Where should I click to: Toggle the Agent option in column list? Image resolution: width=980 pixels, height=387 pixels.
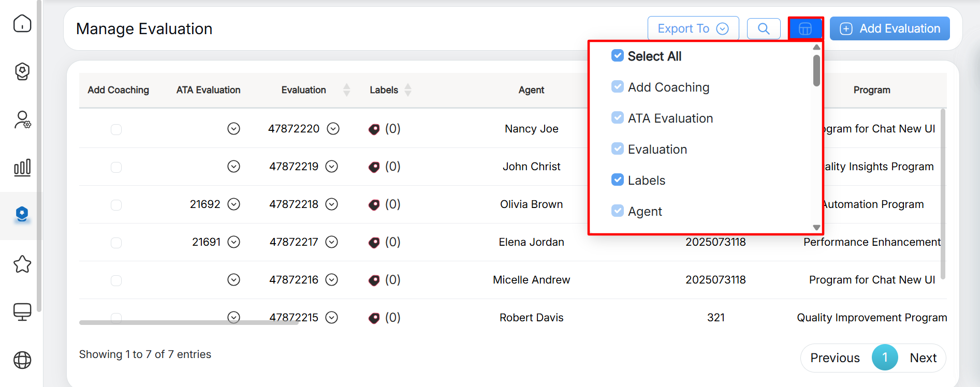[617, 211]
